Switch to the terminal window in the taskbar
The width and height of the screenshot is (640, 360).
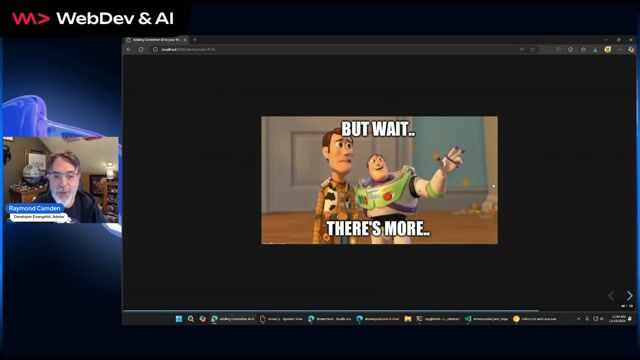(x=438, y=319)
